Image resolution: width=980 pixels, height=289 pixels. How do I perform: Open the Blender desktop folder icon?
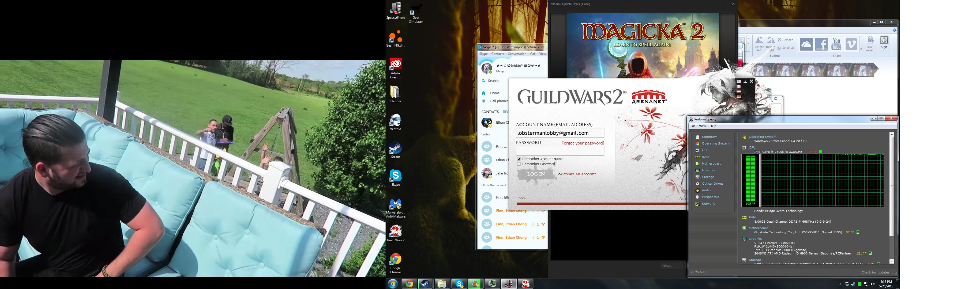pyautogui.click(x=396, y=94)
